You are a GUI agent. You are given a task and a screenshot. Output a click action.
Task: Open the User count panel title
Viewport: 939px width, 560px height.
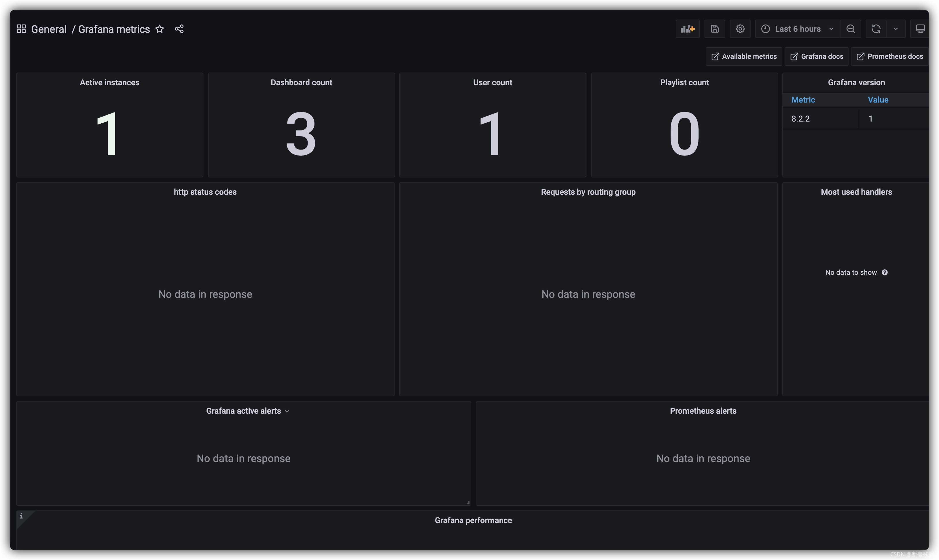coord(492,82)
